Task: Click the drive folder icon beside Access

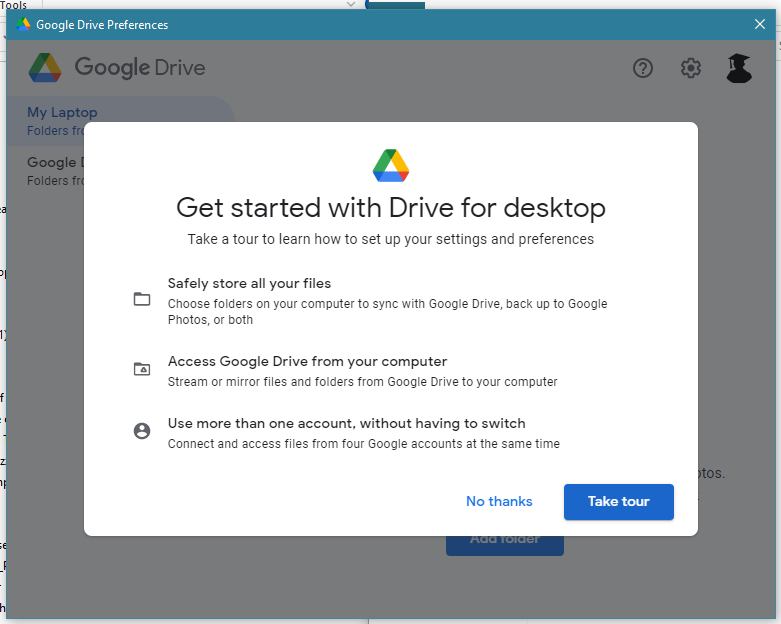Action: 142,369
